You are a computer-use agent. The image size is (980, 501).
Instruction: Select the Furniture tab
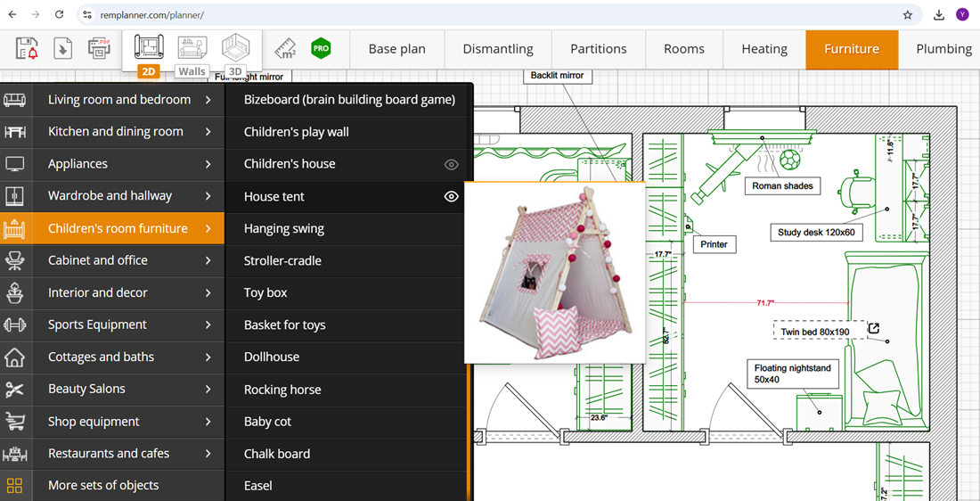point(852,49)
